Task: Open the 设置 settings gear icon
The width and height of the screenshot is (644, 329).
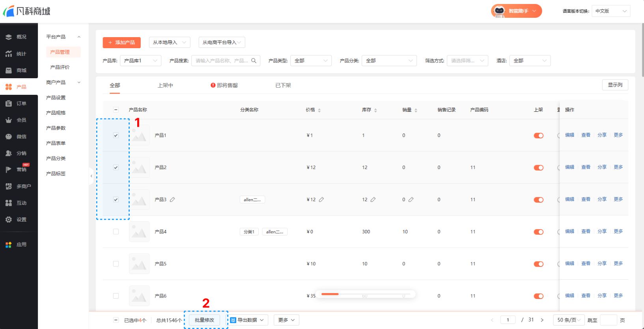Action: click(9, 220)
